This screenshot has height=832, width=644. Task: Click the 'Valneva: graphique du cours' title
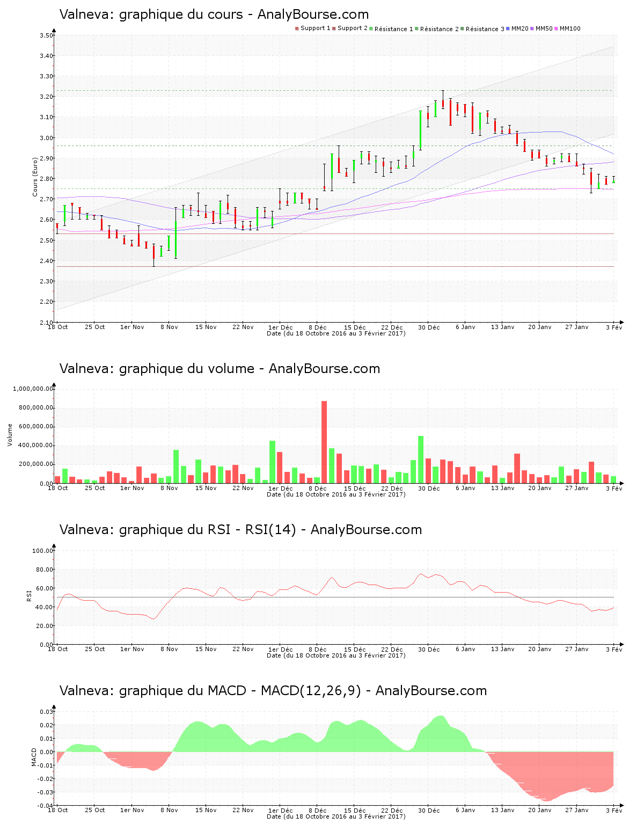click(x=214, y=14)
